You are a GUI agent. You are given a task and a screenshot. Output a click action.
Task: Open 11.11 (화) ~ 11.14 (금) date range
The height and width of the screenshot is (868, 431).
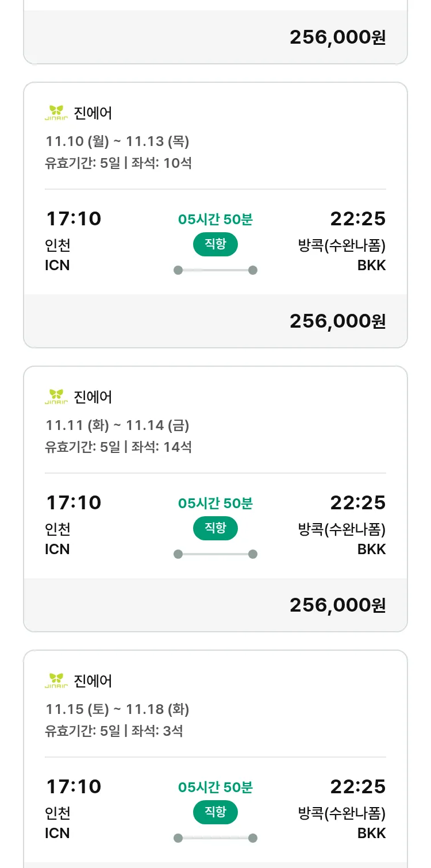(x=117, y=425)
